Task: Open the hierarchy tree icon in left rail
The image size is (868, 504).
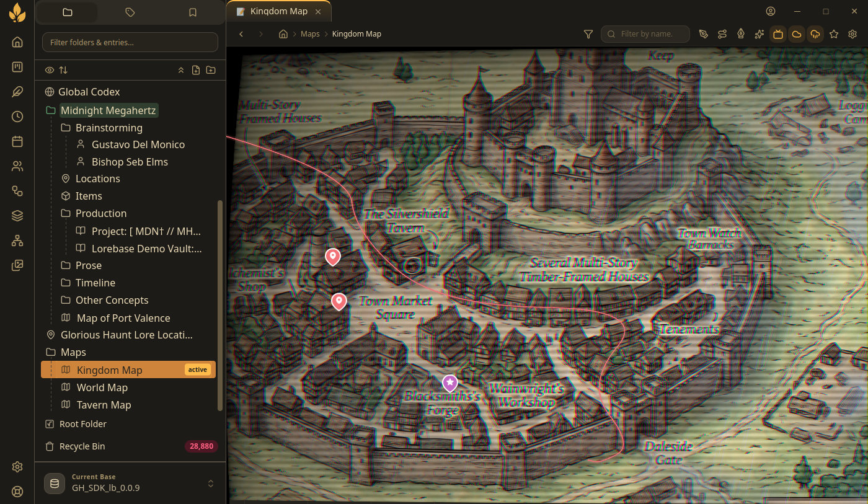Action: tap(17, 241)
